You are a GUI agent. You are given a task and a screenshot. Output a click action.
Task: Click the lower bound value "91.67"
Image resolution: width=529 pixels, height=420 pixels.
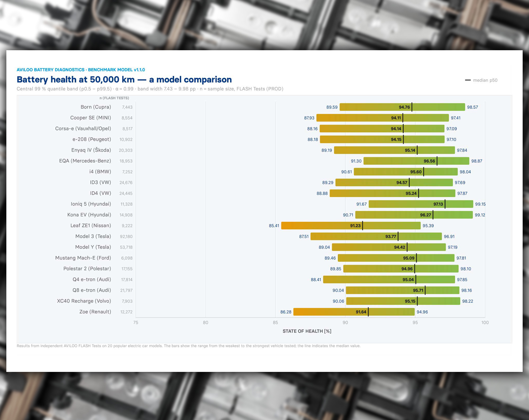pyautogui.click(x=362, y=204)
